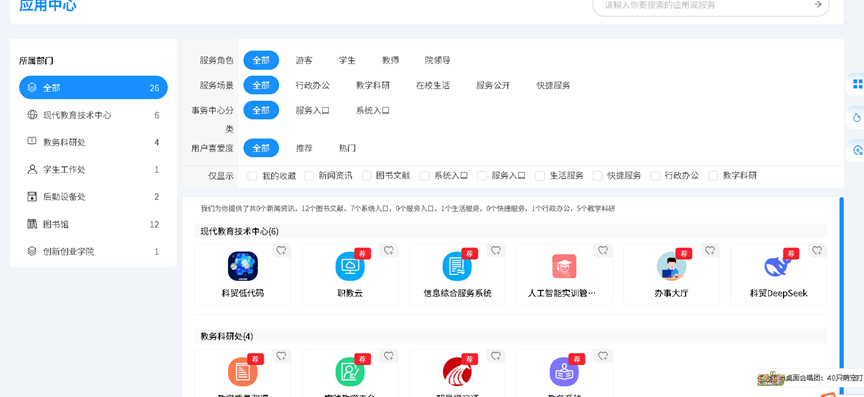Filter service role by 游客

[x=304, y=61]
